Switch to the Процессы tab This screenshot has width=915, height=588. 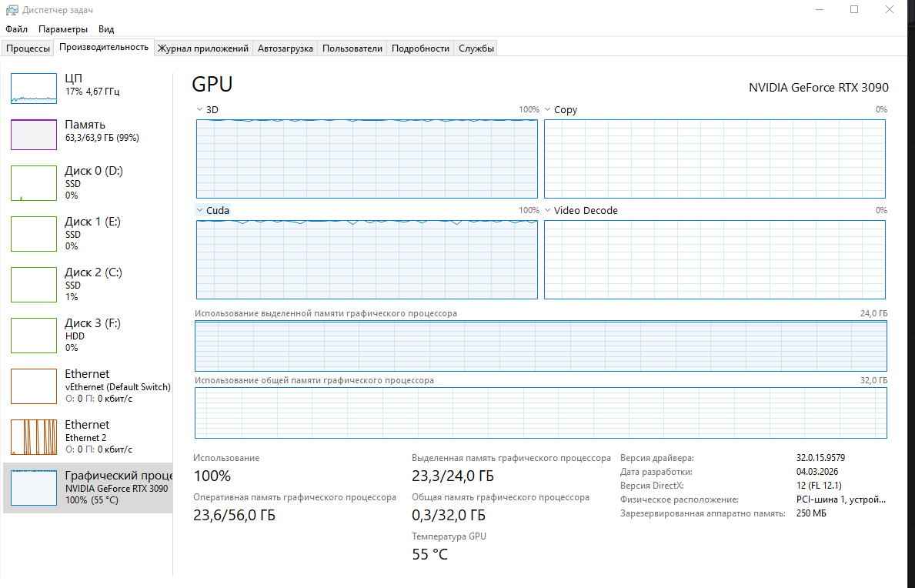(28, 48)
